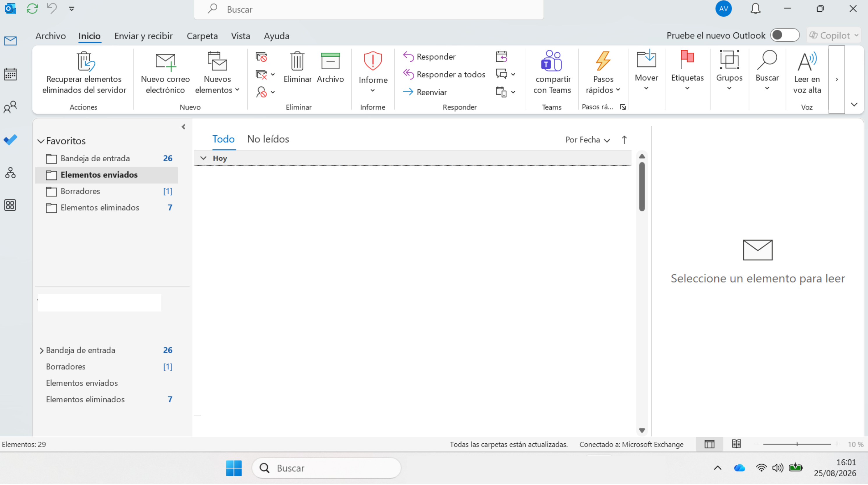The height and width of the screenshot is (485, 868).
Task: Expand the lower Bandeja de entrada folder
Action: click(x=41, y=351)
